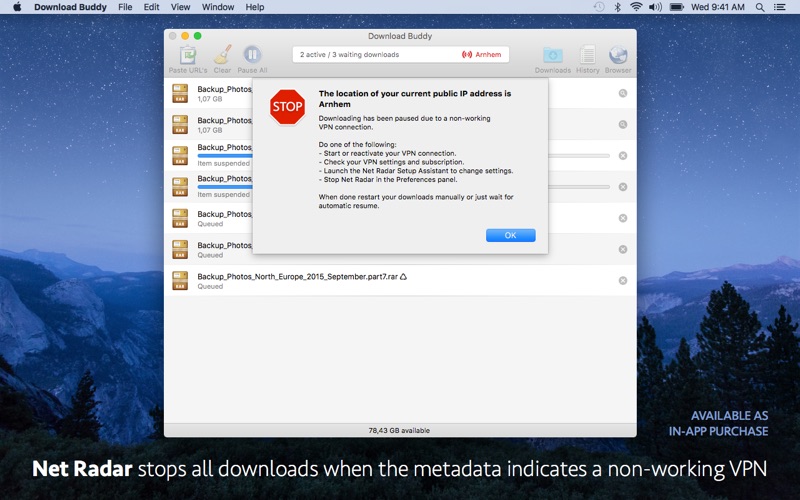Launch the Browser globe icon
This screenshot has width=800, height=500.
(618, 55)
